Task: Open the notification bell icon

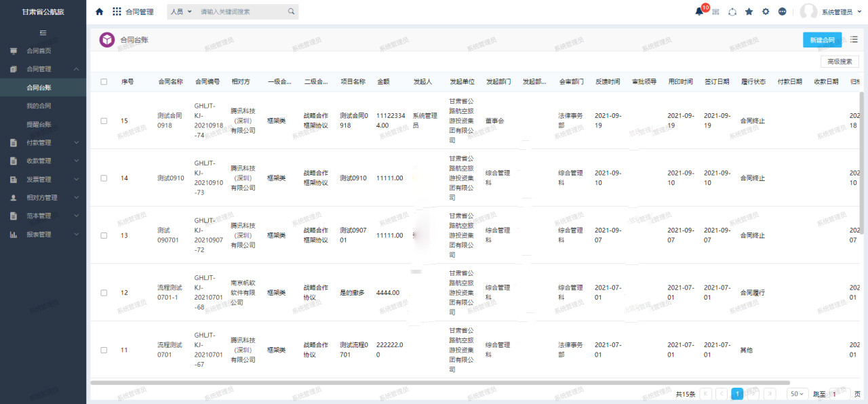Action: click(699, 12)
